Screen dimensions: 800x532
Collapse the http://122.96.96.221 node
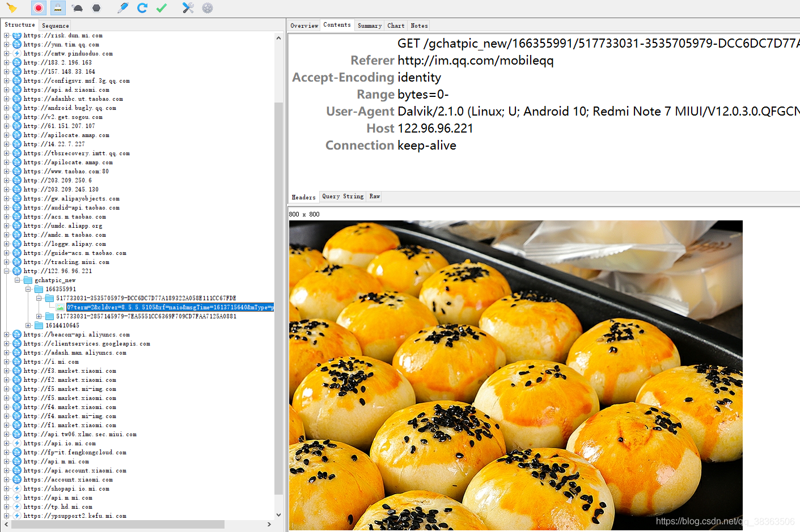coord(7,271)
